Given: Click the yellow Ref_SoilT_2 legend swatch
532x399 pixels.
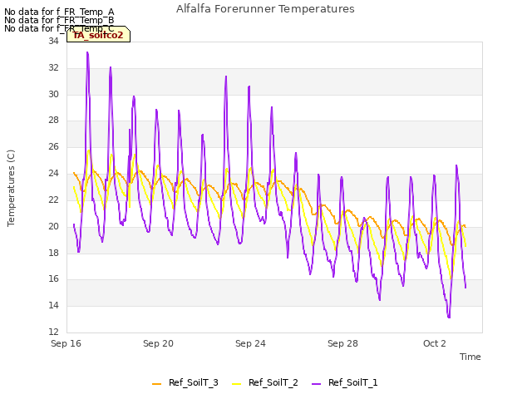Looking at the screenshot, I should [236, 384].
